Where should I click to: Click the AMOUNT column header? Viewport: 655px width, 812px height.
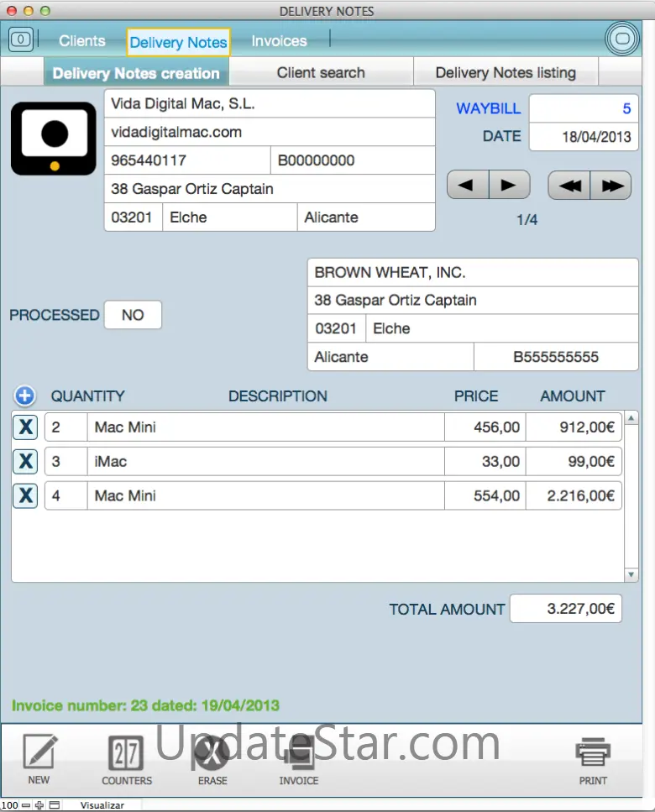[572, 396]
